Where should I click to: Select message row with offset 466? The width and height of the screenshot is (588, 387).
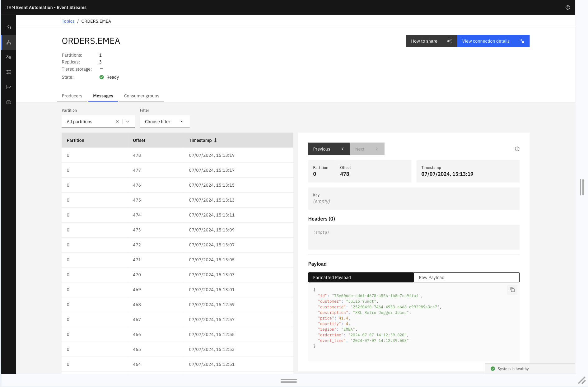click(x=177, y=334)
